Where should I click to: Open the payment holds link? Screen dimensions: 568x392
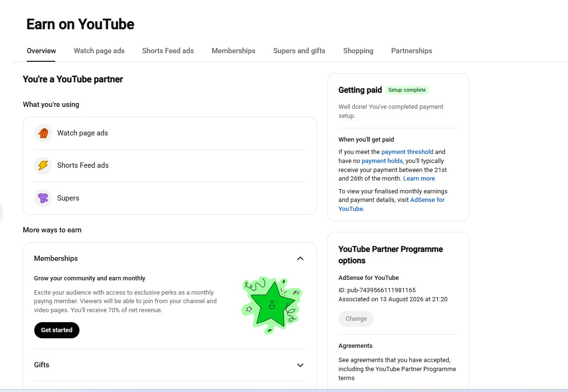pos(382,161)
